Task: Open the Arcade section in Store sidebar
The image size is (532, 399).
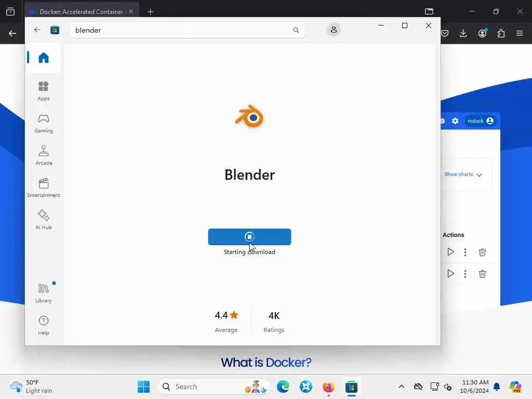Action: point(44,156)
